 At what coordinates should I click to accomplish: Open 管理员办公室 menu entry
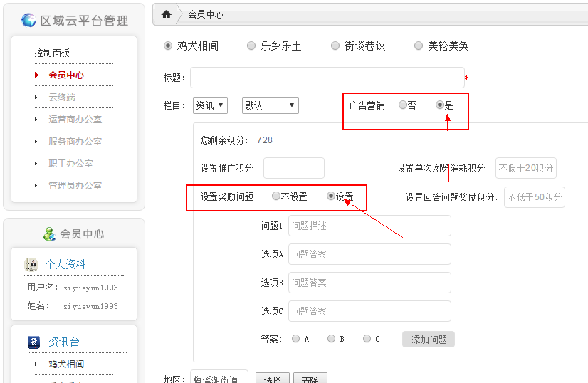(75, 185)
